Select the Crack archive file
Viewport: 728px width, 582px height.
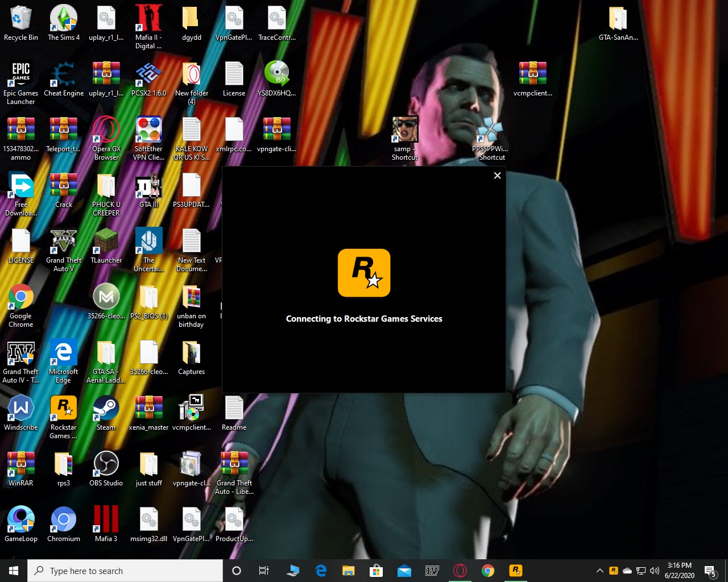64,190
